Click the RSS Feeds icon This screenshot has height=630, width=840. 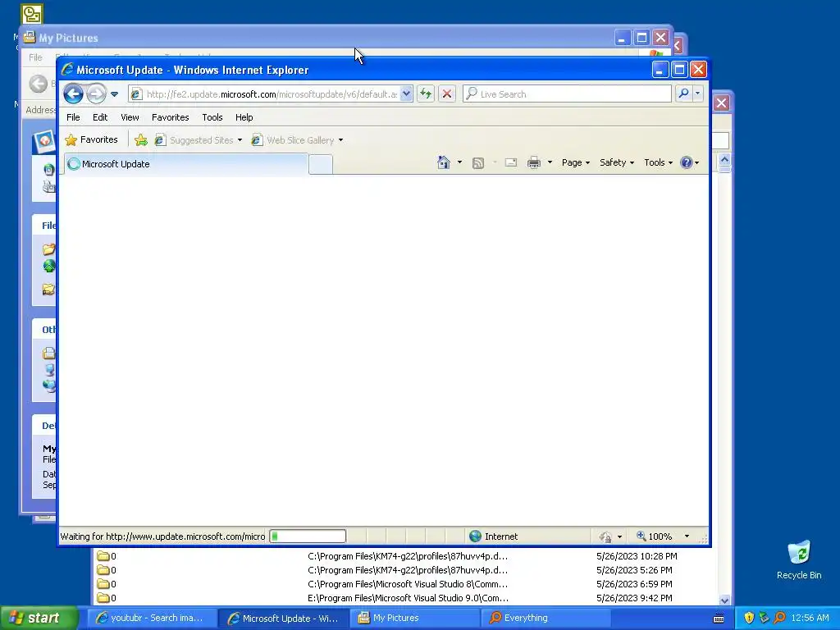click(x=478, y=163)
